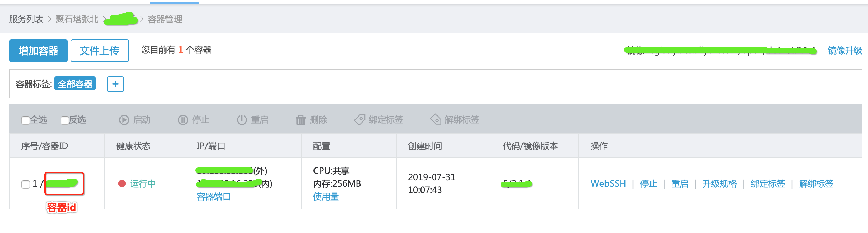
Task: Check the Select All (全选) checkbox
Action: [26, 120]
